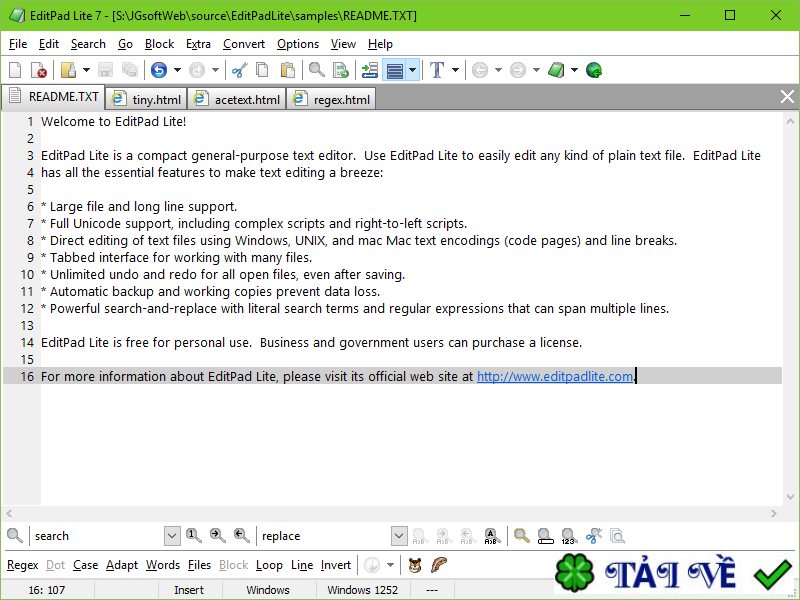800x600 pixels.
Task: Click the 16: 107 cursor position status
Action: coord(47,590)
